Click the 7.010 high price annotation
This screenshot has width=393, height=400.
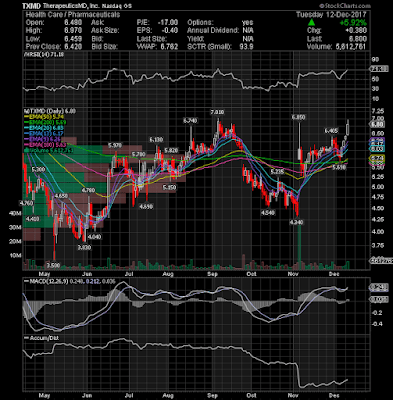pyautogui.click(x=217, y=112)
